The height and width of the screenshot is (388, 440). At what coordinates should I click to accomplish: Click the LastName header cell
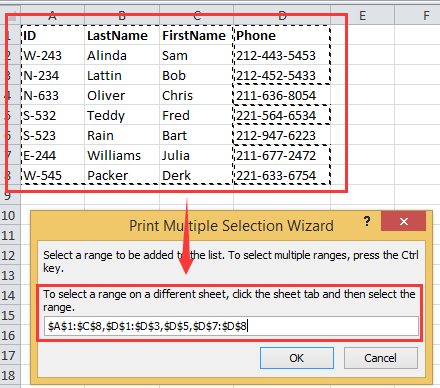(122, 35)
